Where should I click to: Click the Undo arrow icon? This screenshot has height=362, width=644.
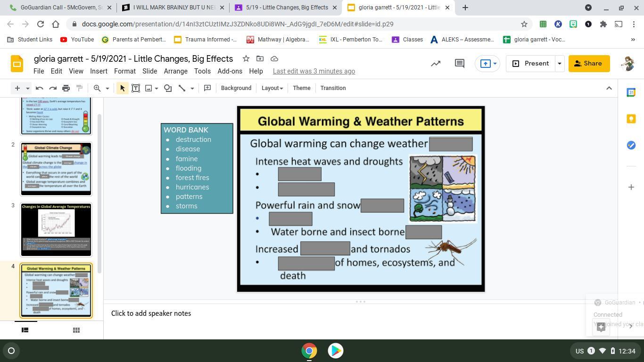[x=40, y=88]
